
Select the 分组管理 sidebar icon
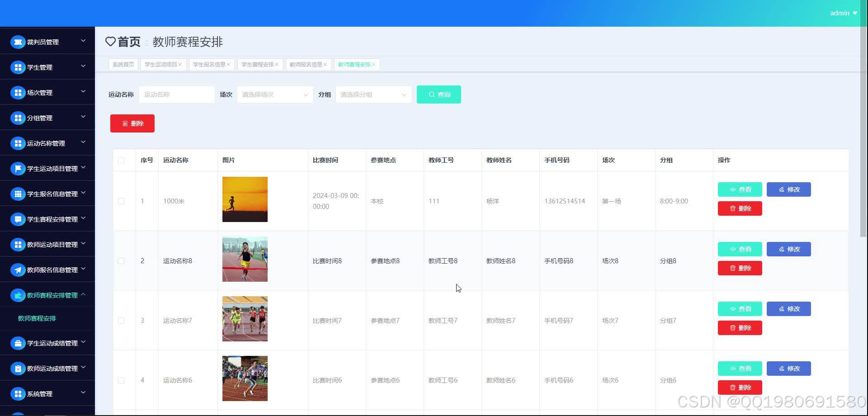point(17,118)
